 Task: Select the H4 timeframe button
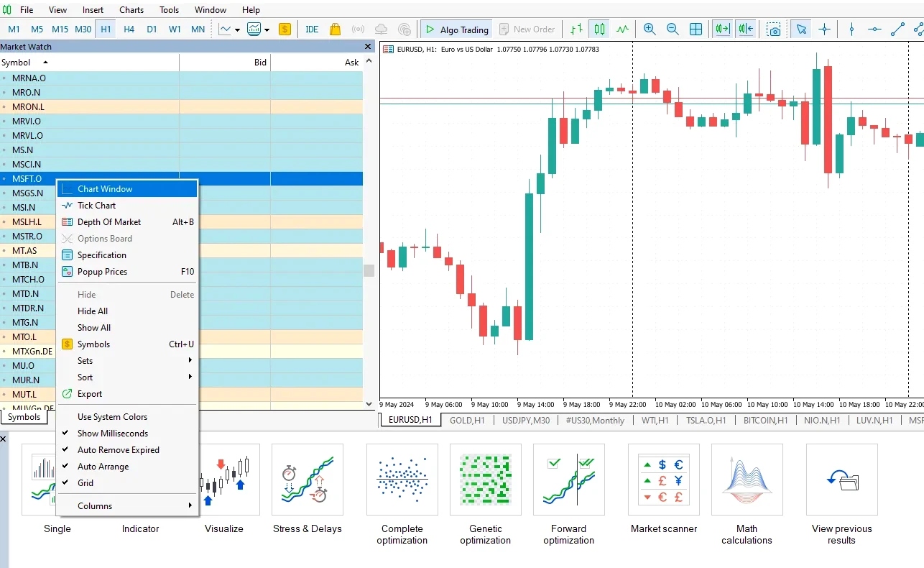click(129, 29)
